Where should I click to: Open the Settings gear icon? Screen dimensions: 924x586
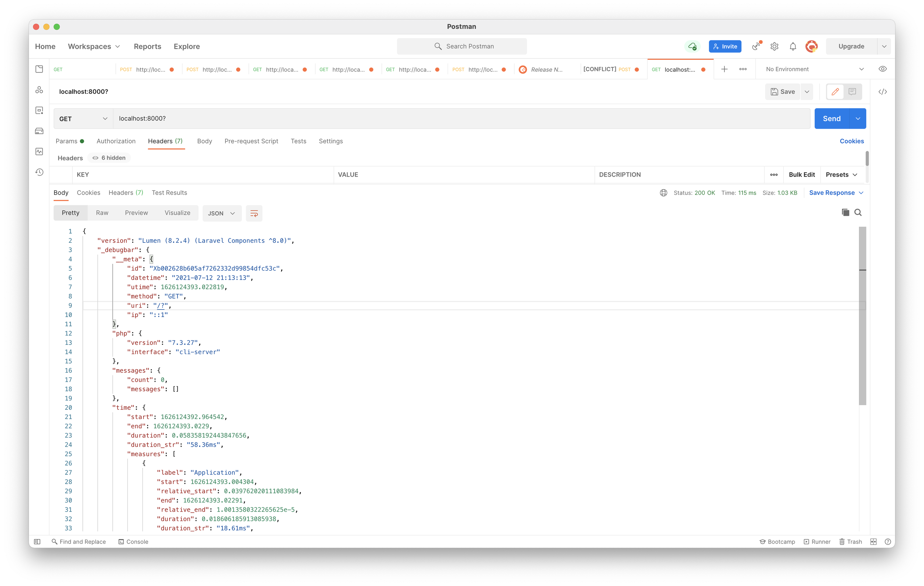[774, 47]
